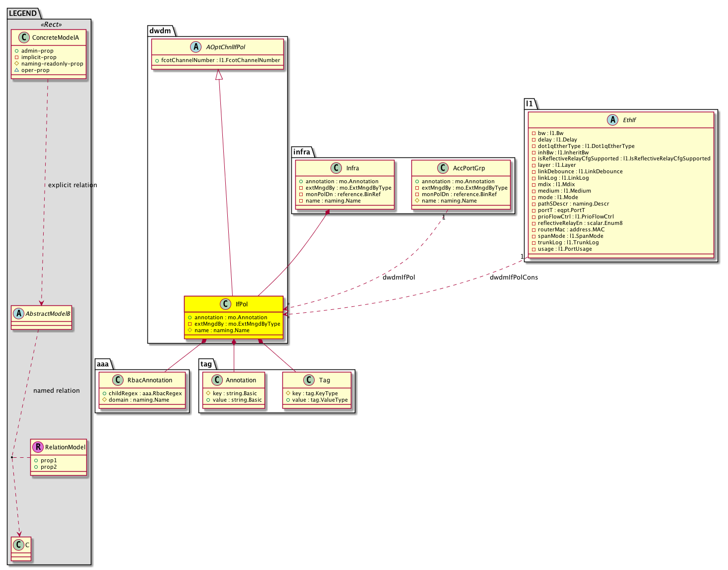Click the childRegex attribute in RbacAnnotation

pos(141,393)
